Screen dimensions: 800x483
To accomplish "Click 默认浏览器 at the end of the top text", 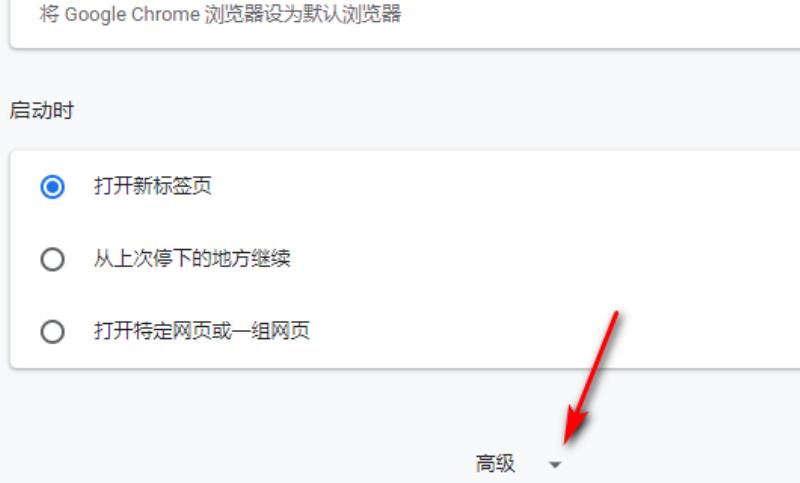I will click(353, 14).
